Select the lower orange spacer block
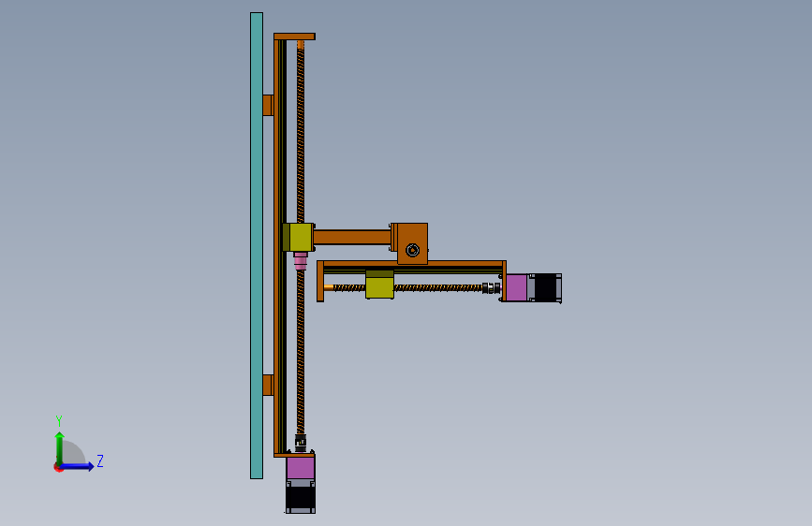This screenshot has width=812, height=526. pyautogui.click(x=268, y=386)
